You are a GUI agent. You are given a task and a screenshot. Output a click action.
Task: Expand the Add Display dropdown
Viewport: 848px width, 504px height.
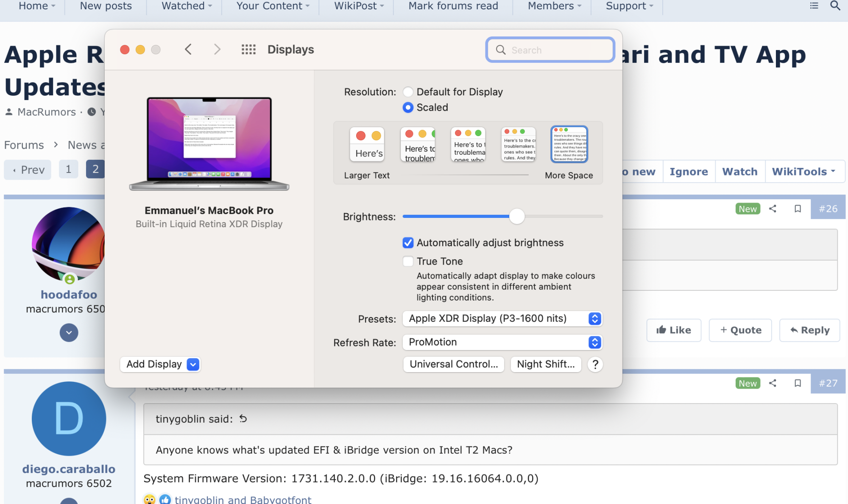tap(193, 364)
